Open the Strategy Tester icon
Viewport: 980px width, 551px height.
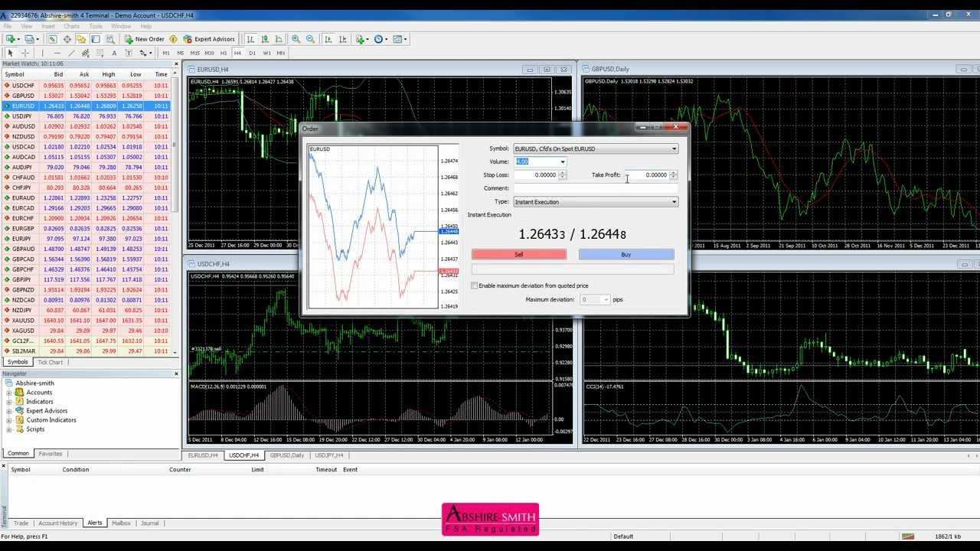pos(110,39)
